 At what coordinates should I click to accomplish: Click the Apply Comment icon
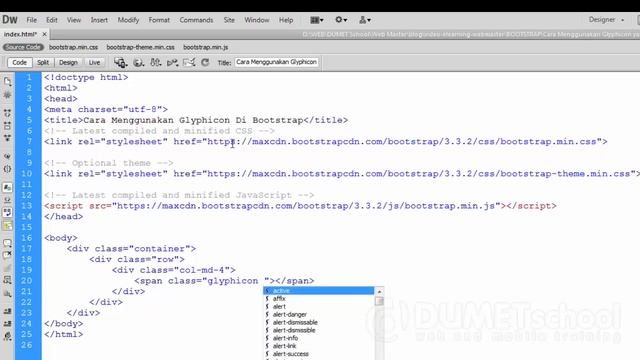click(x=7, y=243)
